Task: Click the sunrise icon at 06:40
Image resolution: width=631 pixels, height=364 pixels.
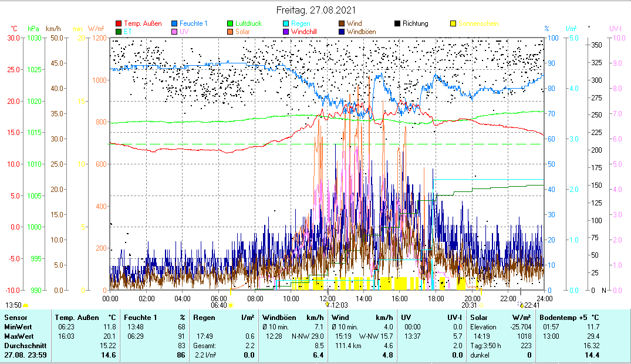Action: coord(230,305)
